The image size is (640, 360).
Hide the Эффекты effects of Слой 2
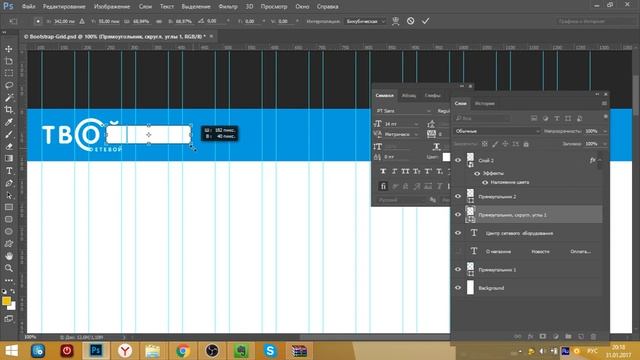pyautogui.click(x=477, y=173)
